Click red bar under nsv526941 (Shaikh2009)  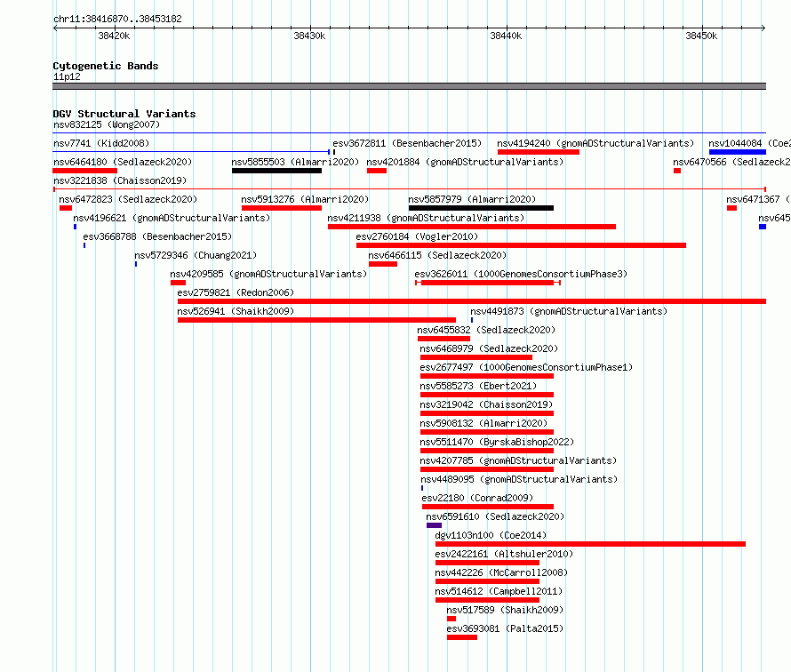coord(316,320)
